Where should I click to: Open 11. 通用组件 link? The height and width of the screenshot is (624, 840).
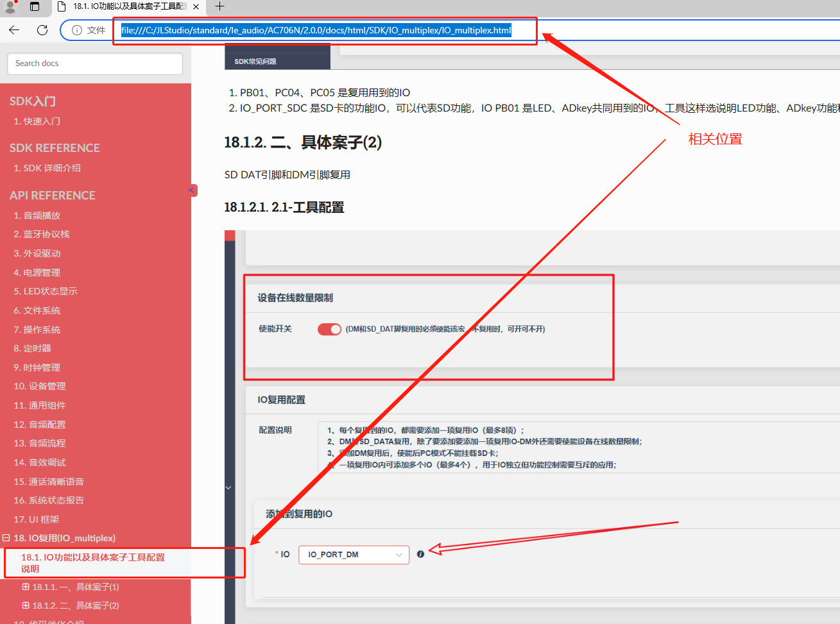coord(40,405)
